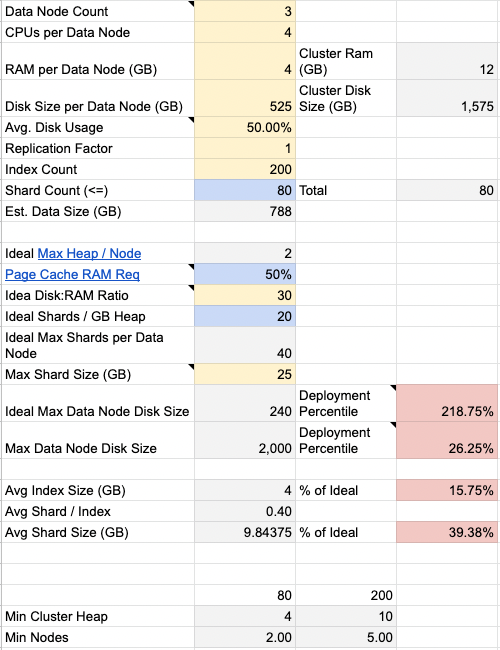Viewport: 500px width, 650px height.
Task: Select the Index Count value 200
Action: pos(245,169)
